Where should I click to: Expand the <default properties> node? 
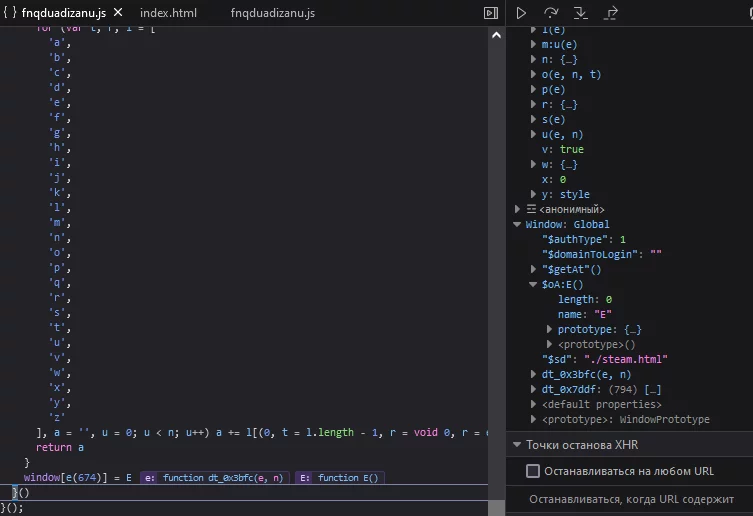point(533,405)
